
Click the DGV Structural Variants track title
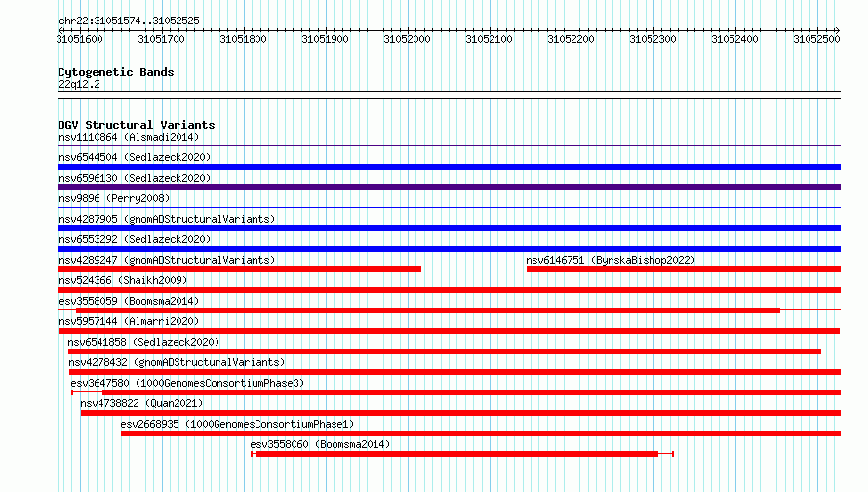(137, 125)
